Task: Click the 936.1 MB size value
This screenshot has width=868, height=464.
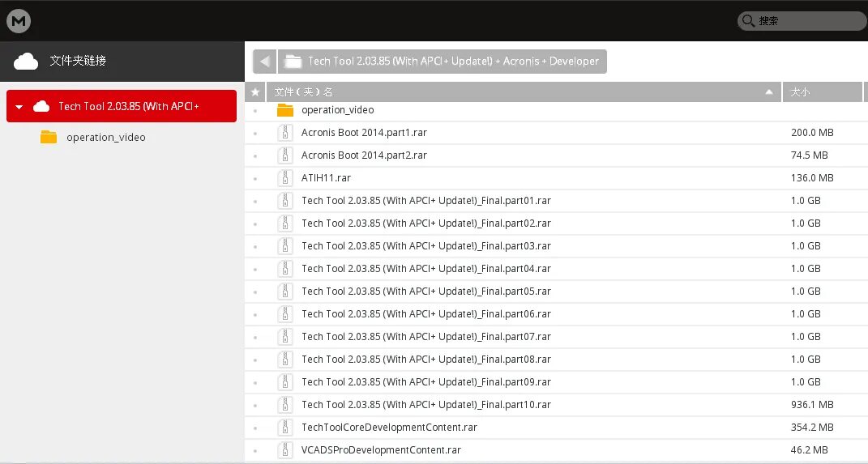Action: (812, 405)
